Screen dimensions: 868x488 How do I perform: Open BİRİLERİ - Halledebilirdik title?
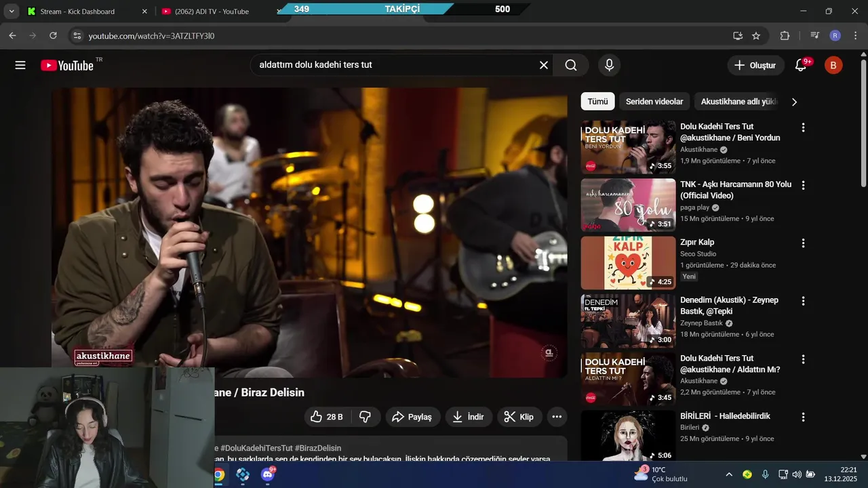725,416
